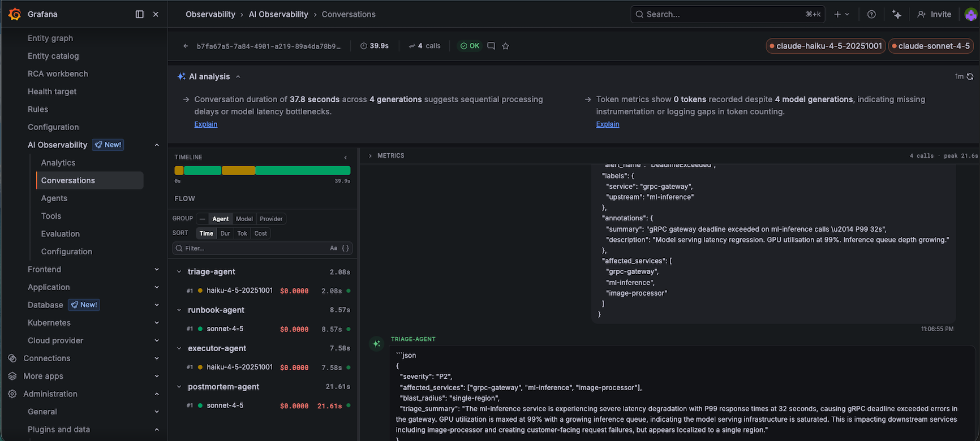Image resolution: width=980 pixels, height=441 pixels.
Task: Refresh the AI analysis
Action: 970,76
